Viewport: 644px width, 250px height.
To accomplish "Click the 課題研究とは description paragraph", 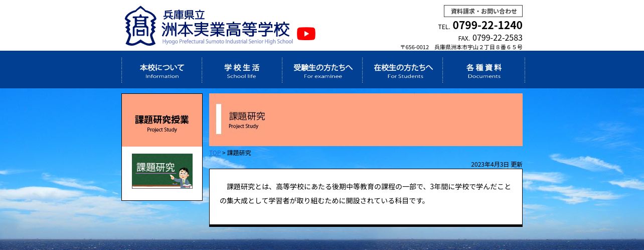I will [365, 194].
